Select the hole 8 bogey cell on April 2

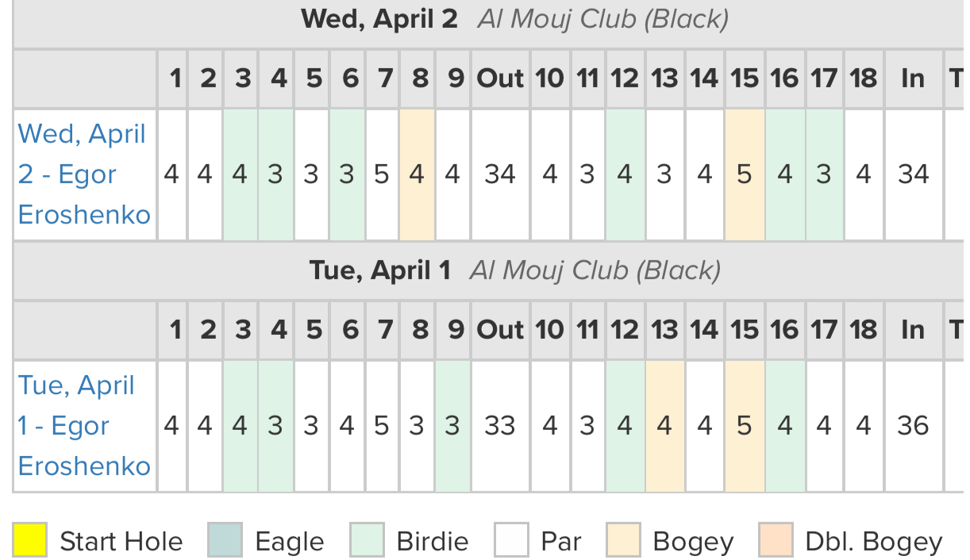click(x=417, y=175)
